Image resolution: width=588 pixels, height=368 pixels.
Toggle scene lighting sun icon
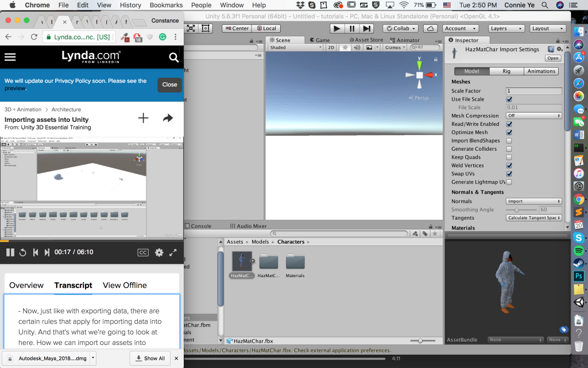tap(345, 47)
